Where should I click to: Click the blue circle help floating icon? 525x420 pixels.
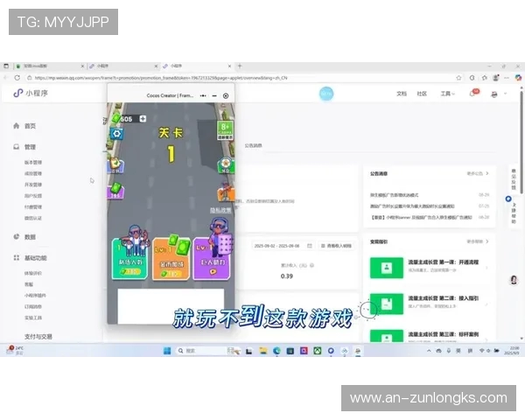coord(508,199)
